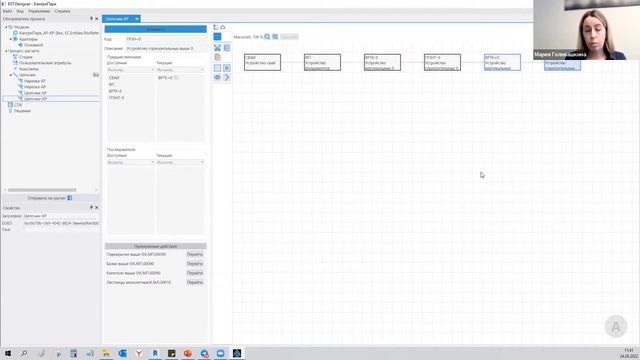This screenshot has height=360, width=640.
Task: Select Стадии in the project tree
Action: 25,57
